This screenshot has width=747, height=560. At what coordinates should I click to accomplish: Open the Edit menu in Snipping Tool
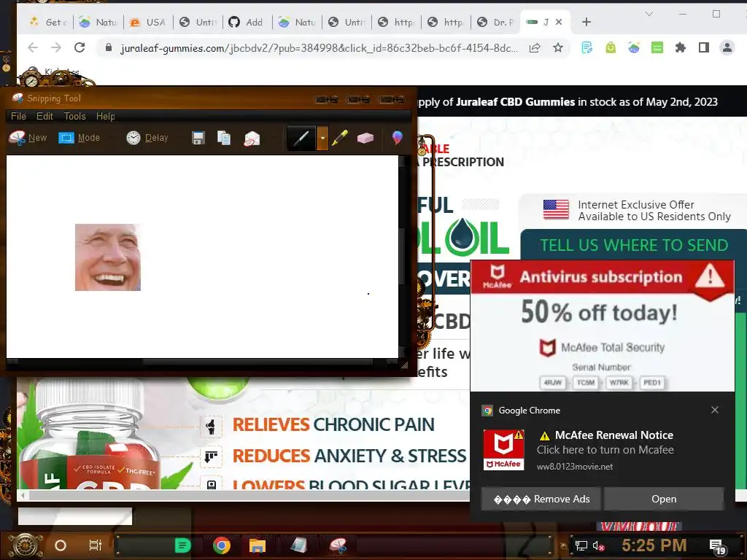coord(44,116)
